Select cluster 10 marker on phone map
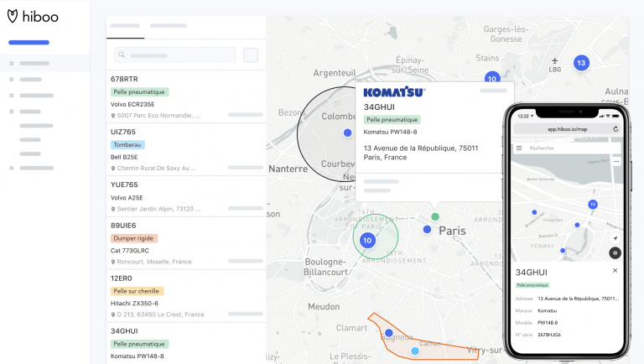 coord(593,204)
